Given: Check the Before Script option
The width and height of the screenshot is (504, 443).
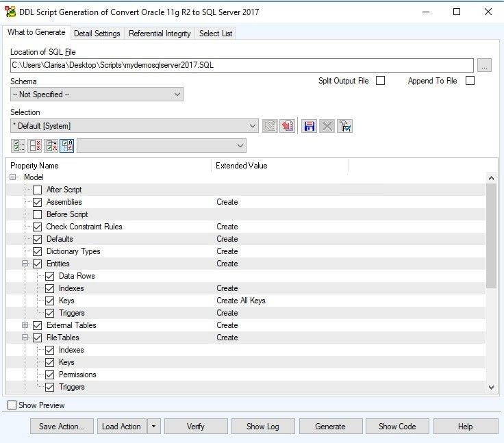Looking at the screenshot, I should click(x=37, y=214).
